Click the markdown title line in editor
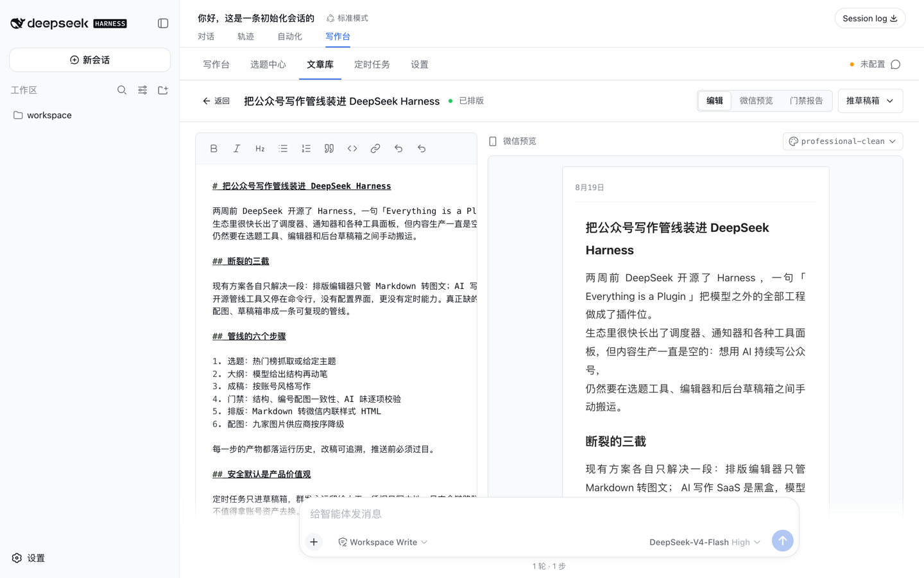The image size is (924, 578). pos(302,186)
